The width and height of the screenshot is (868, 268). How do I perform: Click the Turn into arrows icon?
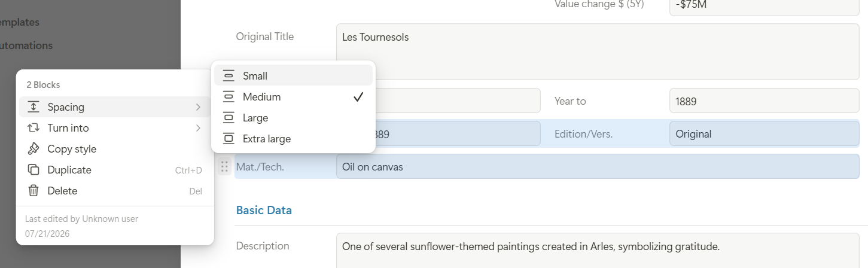tap(33, 128)
